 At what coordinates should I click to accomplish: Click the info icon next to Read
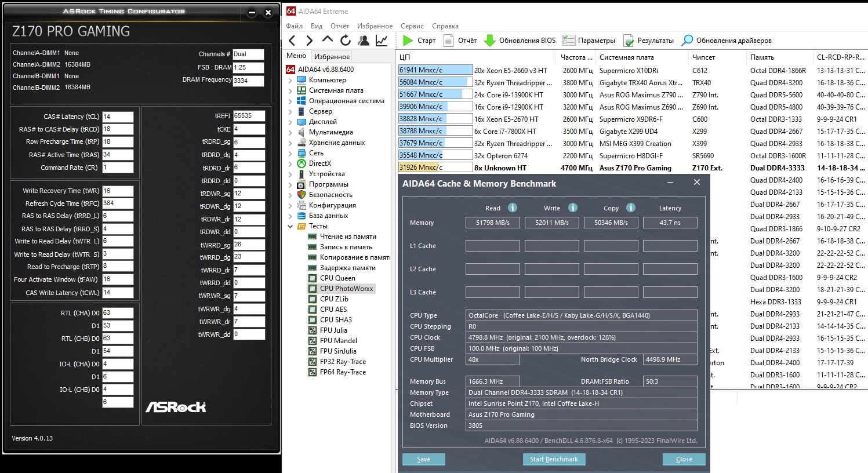513,208
